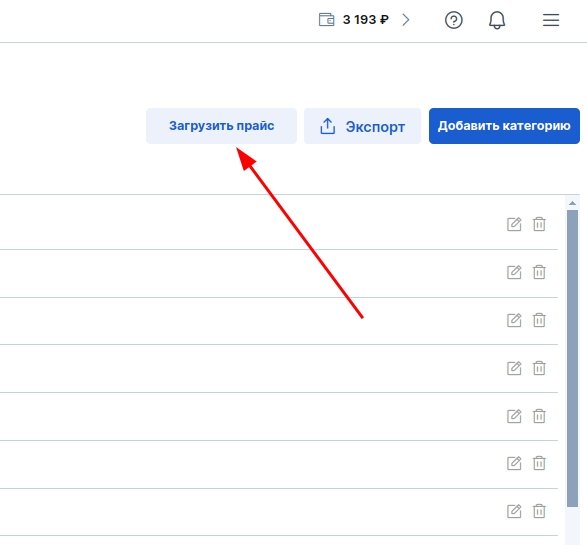
Task: Delete the sixth row item
Action: [x=539, y=463]
